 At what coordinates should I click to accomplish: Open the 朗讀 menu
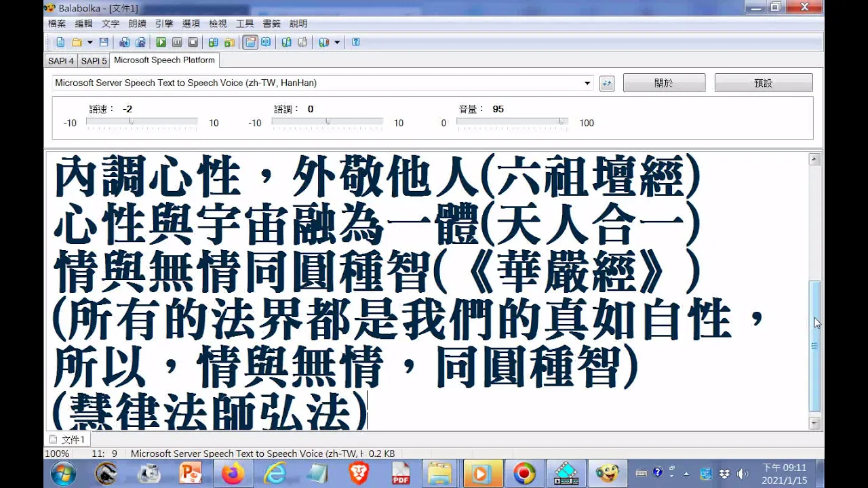tap(137, 23)
